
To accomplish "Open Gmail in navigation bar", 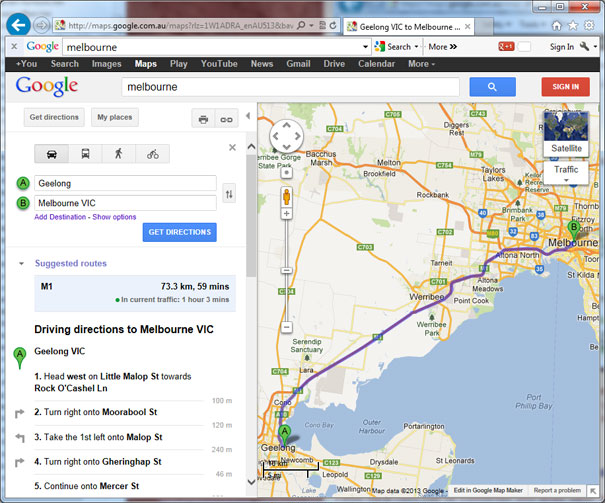I will pos(298,64).
